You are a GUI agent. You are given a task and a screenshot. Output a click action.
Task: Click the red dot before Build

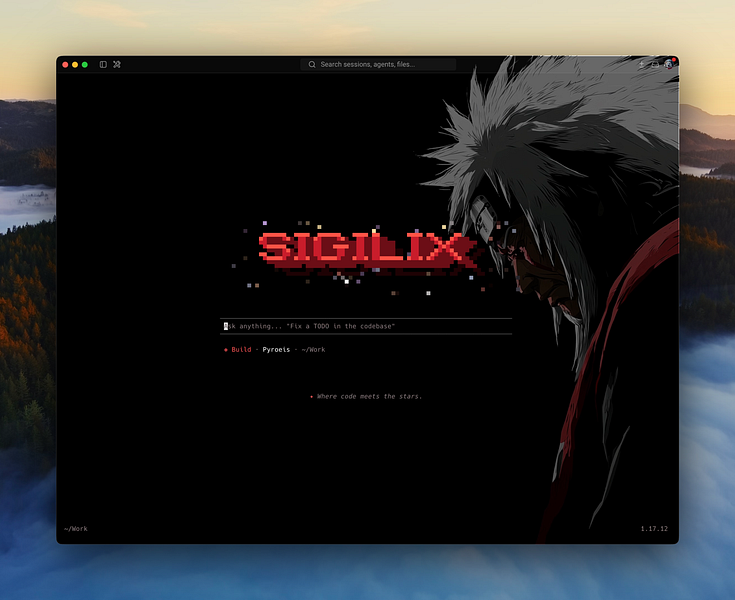point(226,350)
